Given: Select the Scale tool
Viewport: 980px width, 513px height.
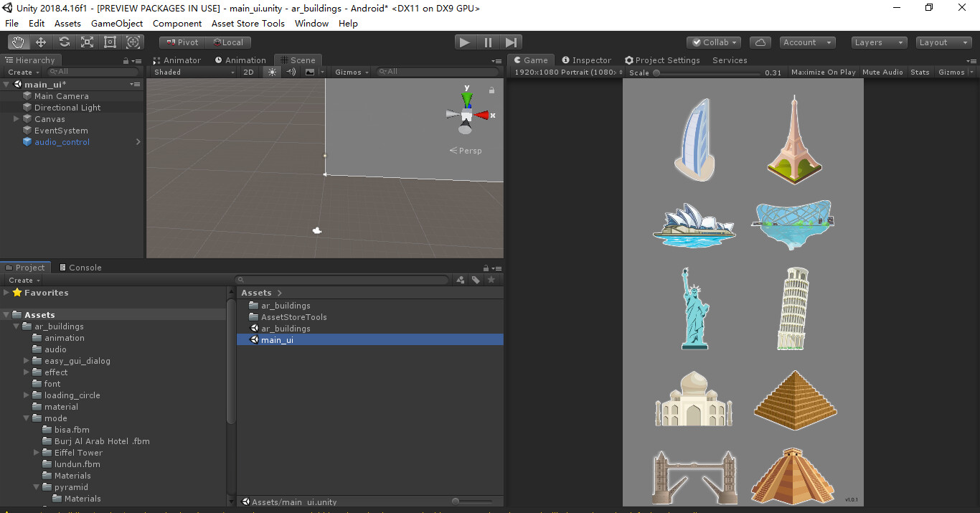Looking at the screenshot, I should [87, 42].
